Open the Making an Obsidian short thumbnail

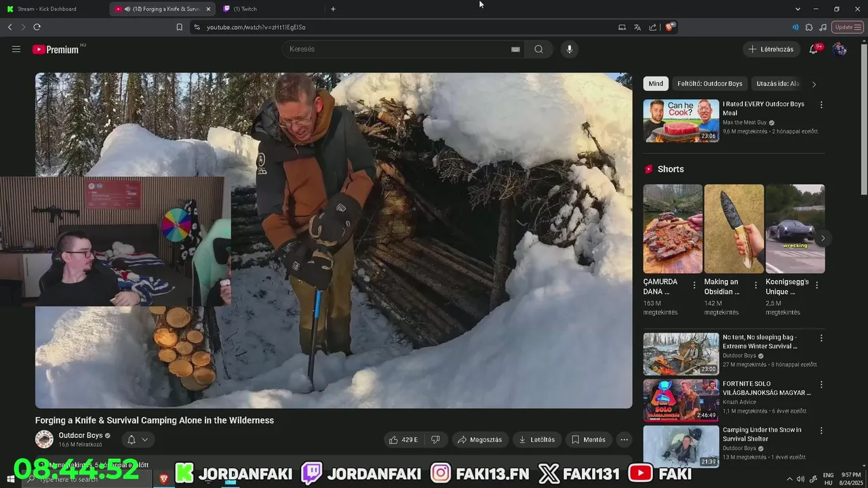click(x=734, y=229)
